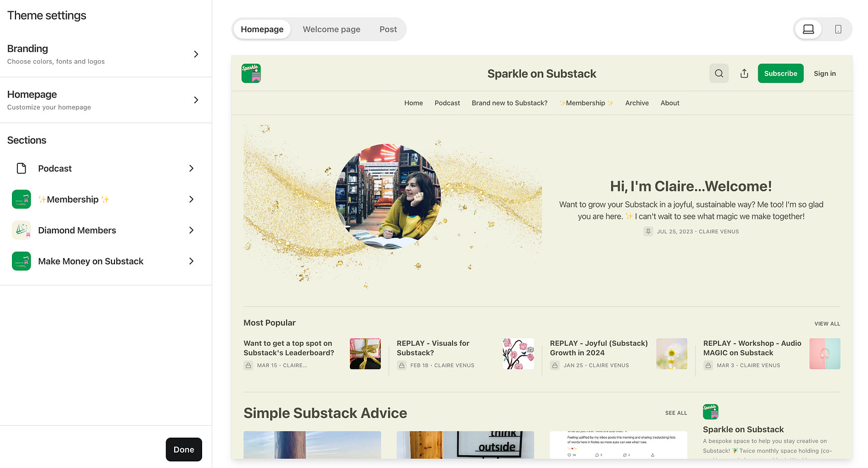Open About in the preview navigation

(670, 103)
